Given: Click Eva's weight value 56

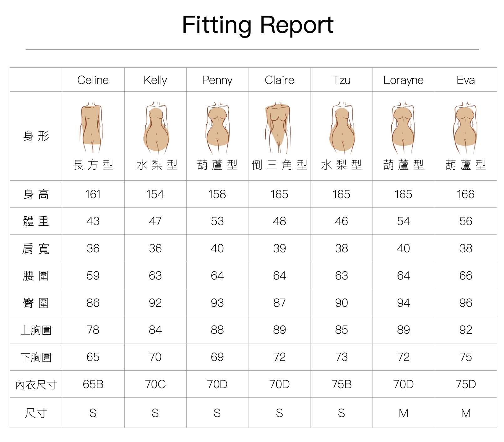Looking at the screenshot, I should 465,221.
